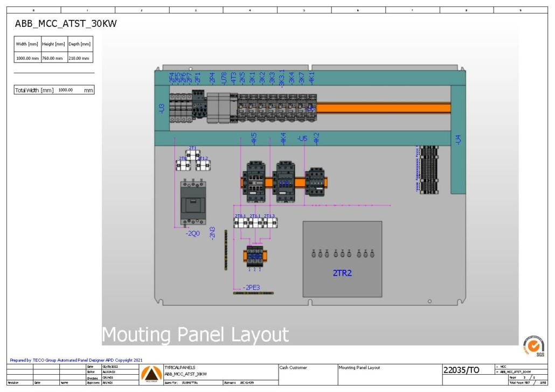Click relay -3K1 on the top rail
The width and height of the screenshot is (555, 392).
[x=252, y=107]
